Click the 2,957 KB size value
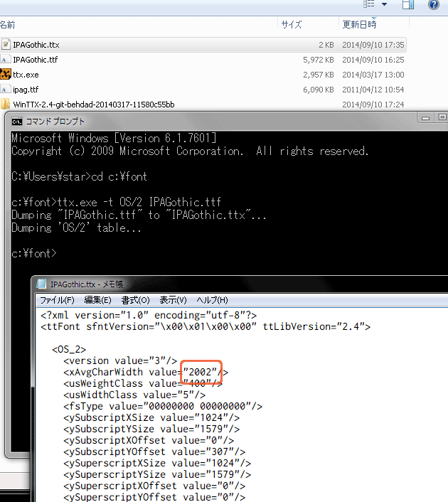Screen dimensions: 448x502 tap(319, 75)
